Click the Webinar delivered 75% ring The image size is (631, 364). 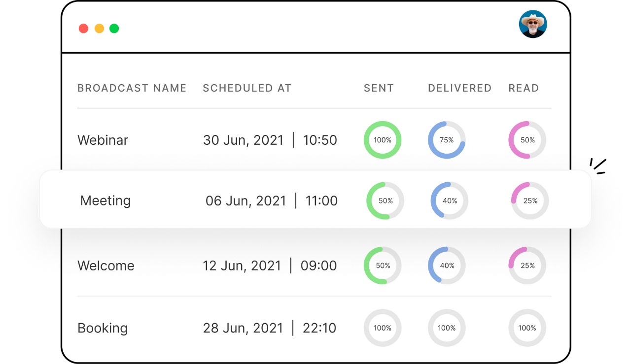447,140
